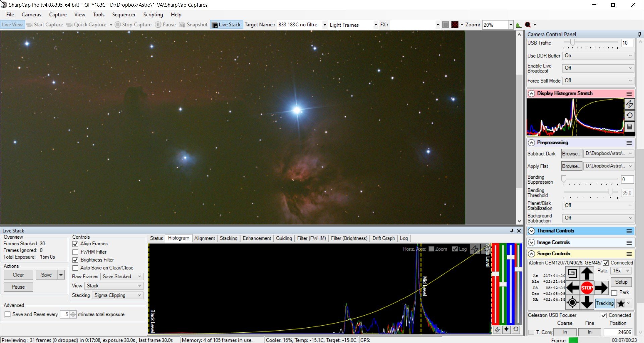The width and height of the screenshot is (644, 343).
Task: Click the Tracking button
Action: (x=605, y=303)
